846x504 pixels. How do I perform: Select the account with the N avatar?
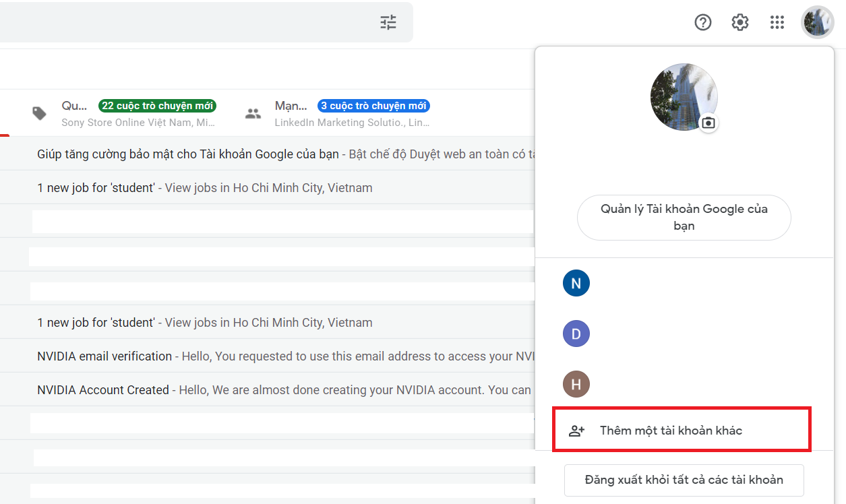576,283
